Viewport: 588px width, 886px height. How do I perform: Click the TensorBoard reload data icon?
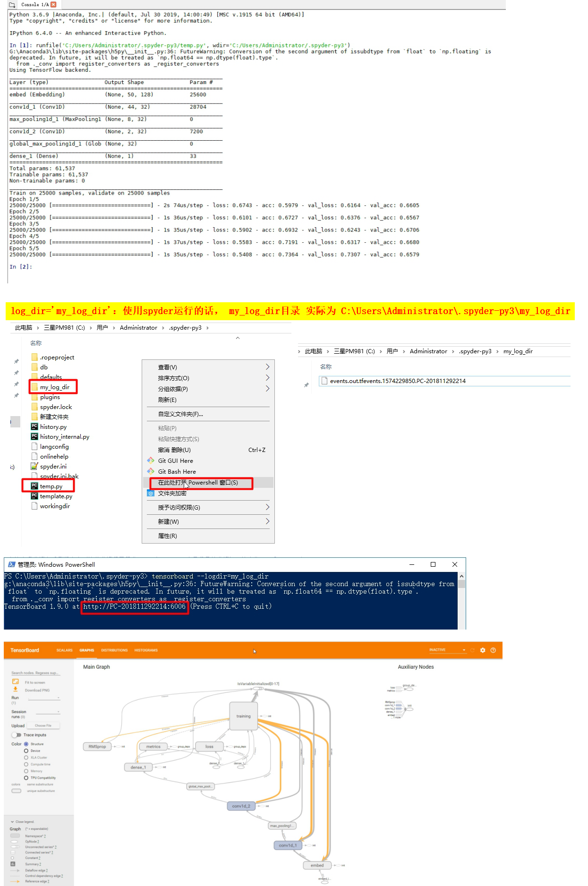coord(472,650)
